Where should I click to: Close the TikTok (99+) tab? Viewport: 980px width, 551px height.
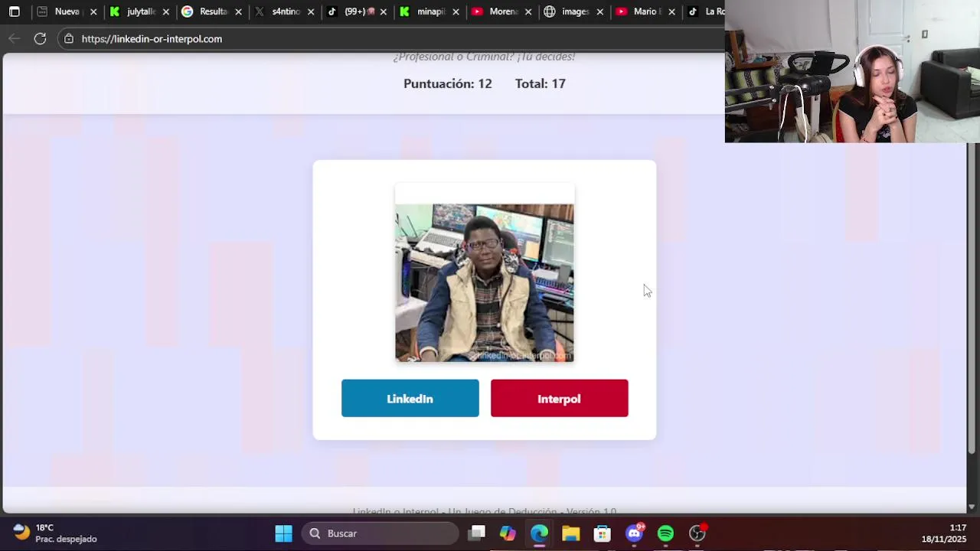pyautogui.click(x=383, y=12)
